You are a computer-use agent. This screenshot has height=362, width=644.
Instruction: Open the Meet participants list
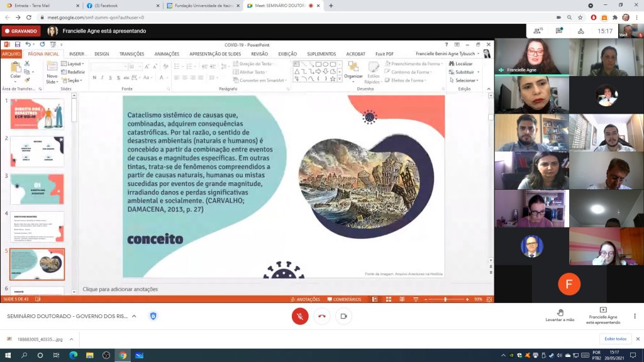tap(538, 30)
